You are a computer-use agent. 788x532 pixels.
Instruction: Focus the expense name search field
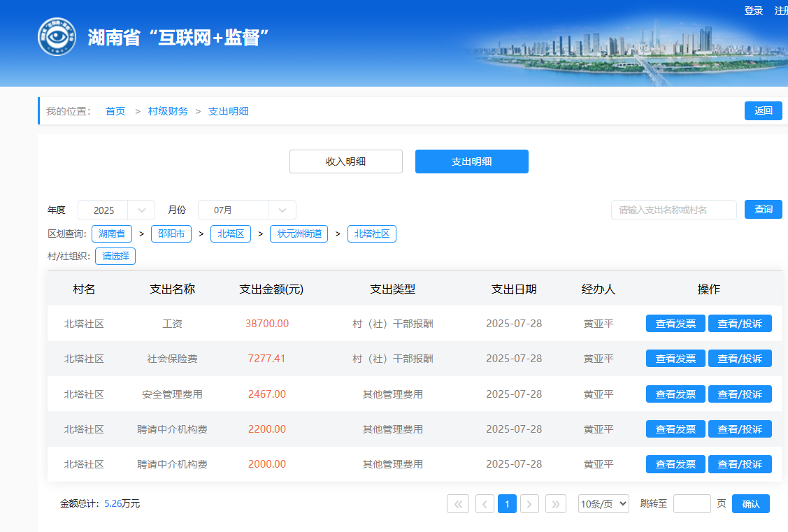click(x=673, y=210)
